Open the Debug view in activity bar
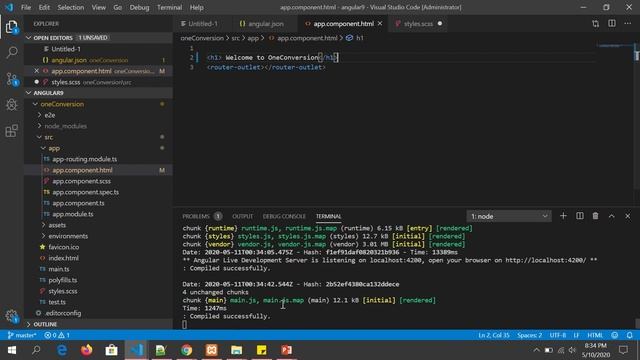The width and height of the screenshot is (640, 360). 12,104
